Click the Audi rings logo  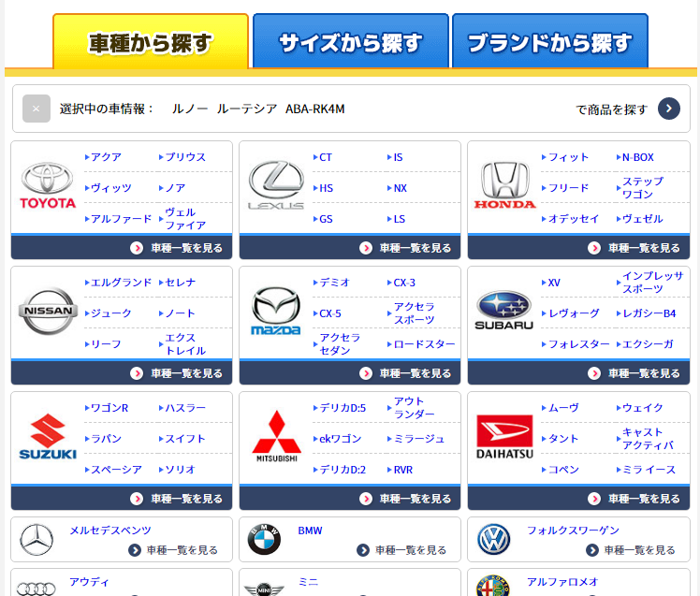36,589
